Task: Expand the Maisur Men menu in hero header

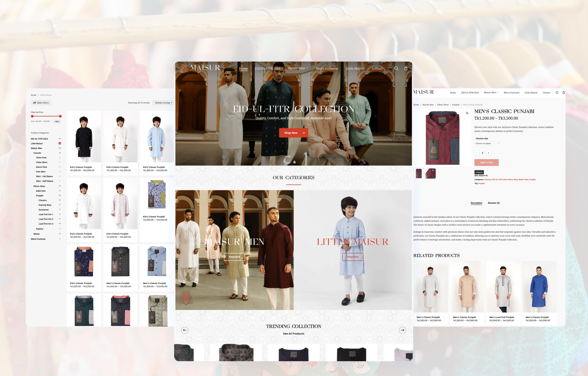Action: pyautogui.click(x=298, y=68)
